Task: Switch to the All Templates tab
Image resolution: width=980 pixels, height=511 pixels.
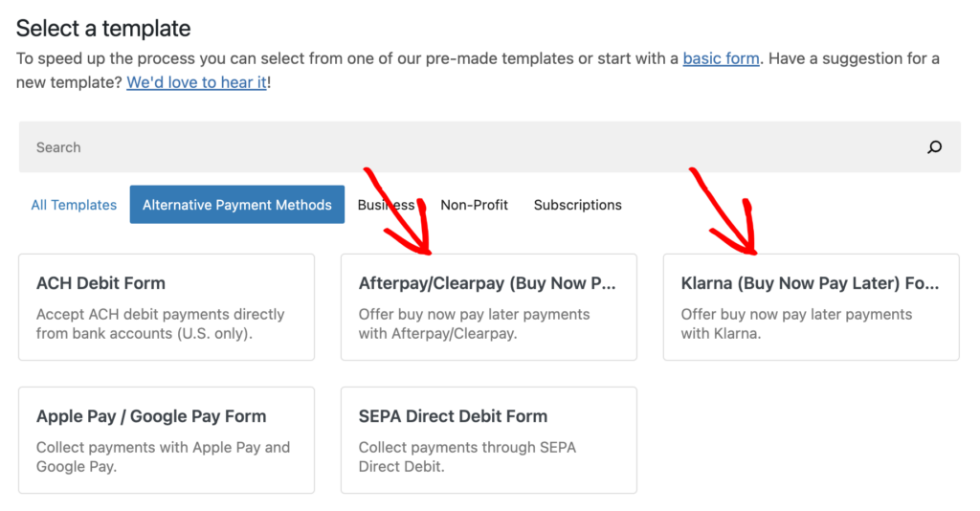Action: click(74, 205)
